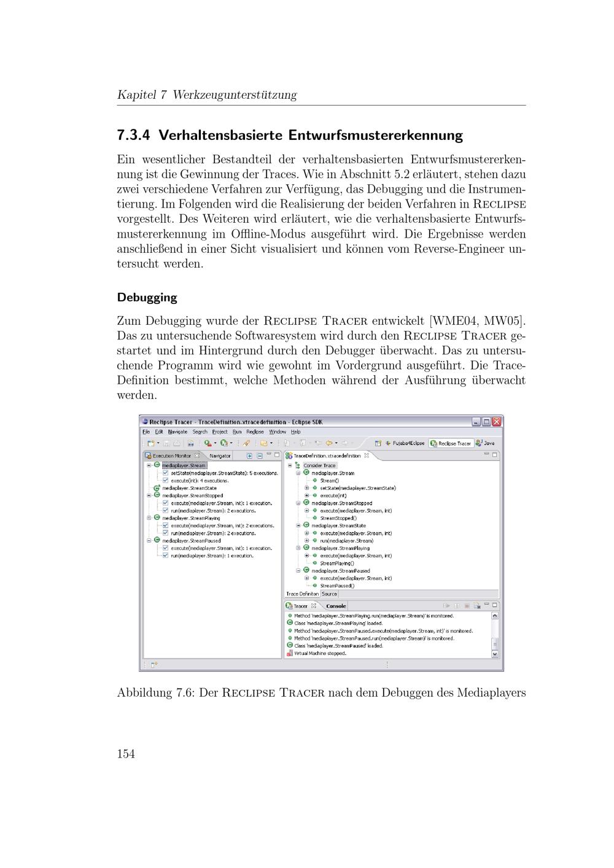Switch to the Navigator tab
614x868 pixels.
tap(220, 455)
